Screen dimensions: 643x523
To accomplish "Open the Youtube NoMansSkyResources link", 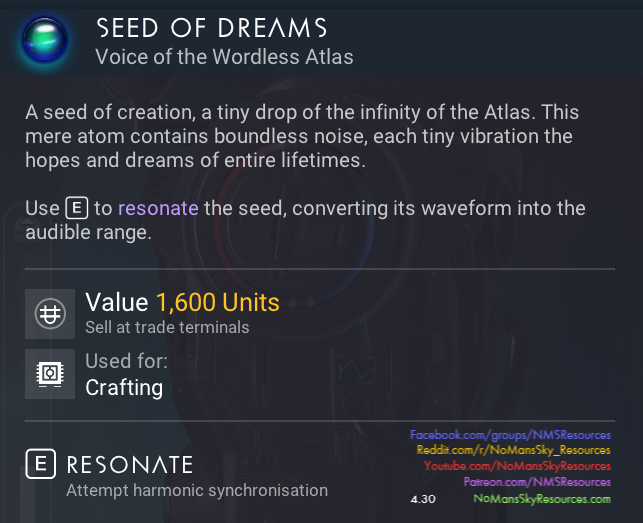I will click(516, 466).
